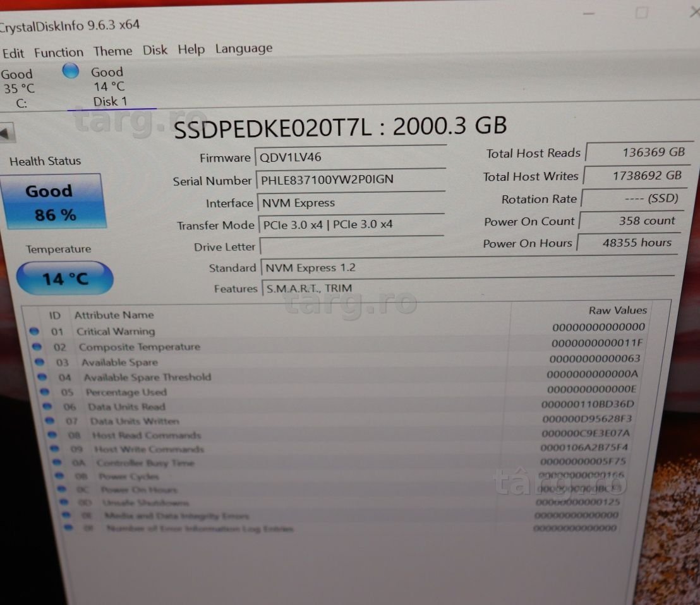
Task: Click status dot for Available Spare
Action: [40, 362]
